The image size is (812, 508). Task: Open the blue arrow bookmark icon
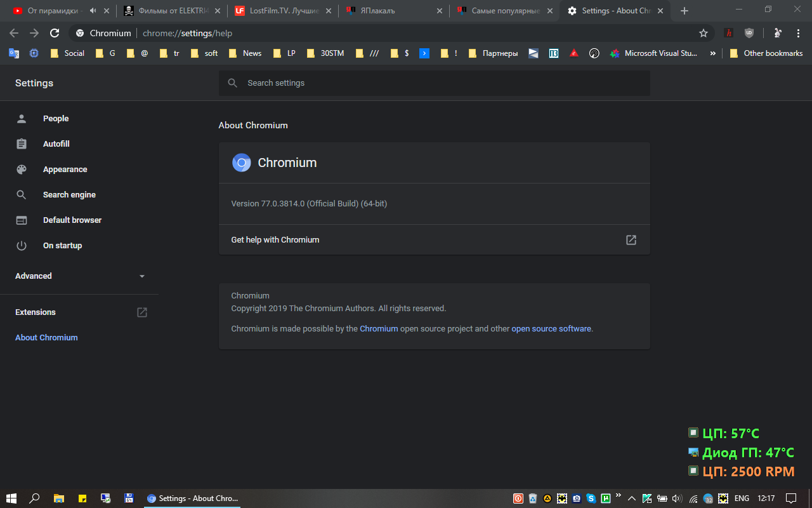pyautogui.click(x=424, y=53)
